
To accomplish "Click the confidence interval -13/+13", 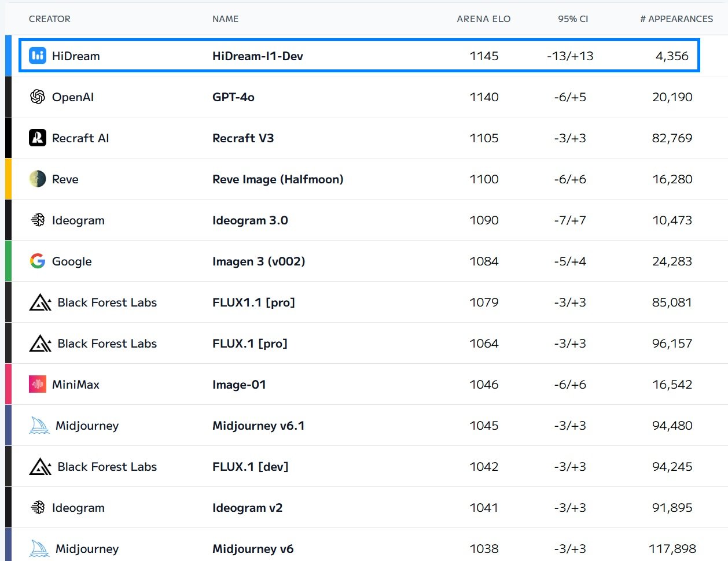I will [570, 56].
